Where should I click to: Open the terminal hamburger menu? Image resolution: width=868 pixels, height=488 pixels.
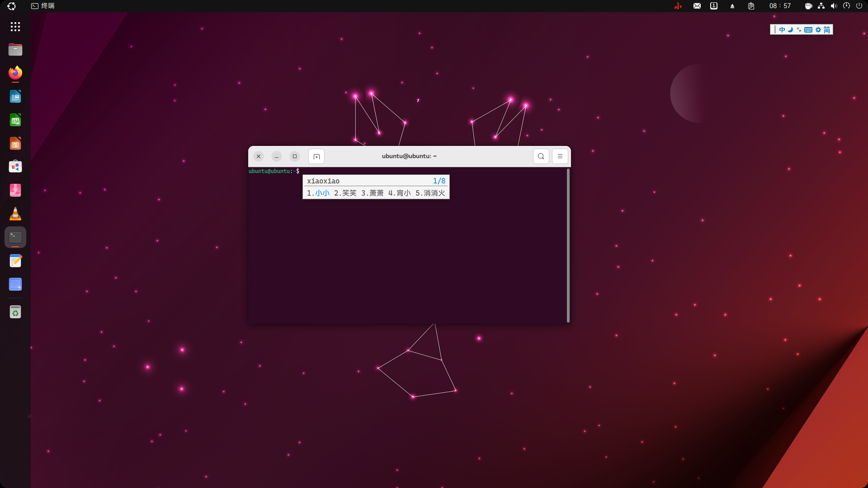coord(560,156)
